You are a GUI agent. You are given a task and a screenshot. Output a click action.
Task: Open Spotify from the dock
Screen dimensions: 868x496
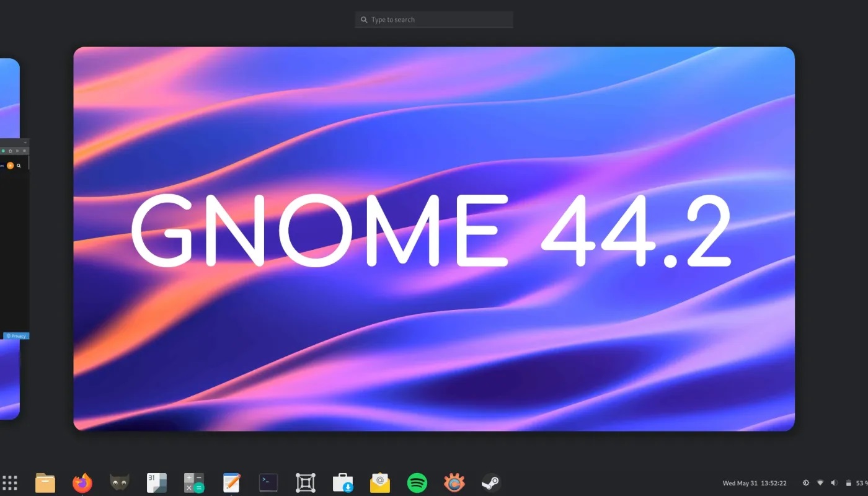coord(417,482)
